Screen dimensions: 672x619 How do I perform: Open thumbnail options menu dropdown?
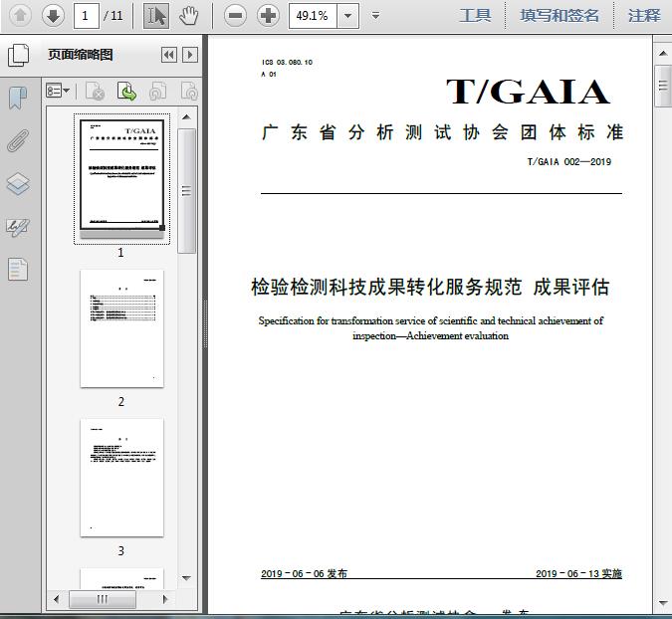(59, 92)
